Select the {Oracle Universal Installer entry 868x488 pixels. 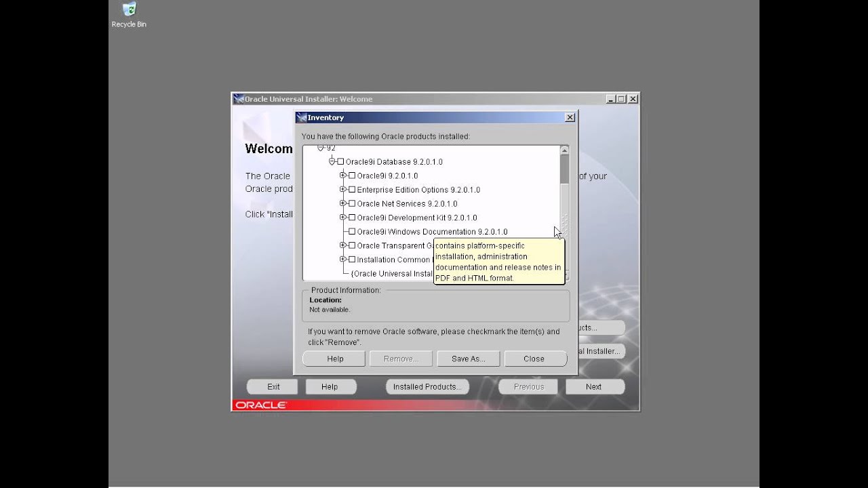pos(392,274)
